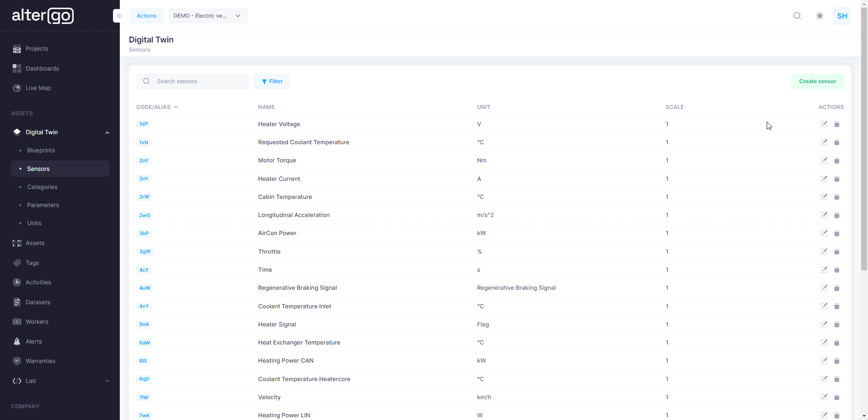Image resolution: width=868 pixels, height=420 pixels.
Task: Open Live Map in sidebar
Action: pos(38,88)
